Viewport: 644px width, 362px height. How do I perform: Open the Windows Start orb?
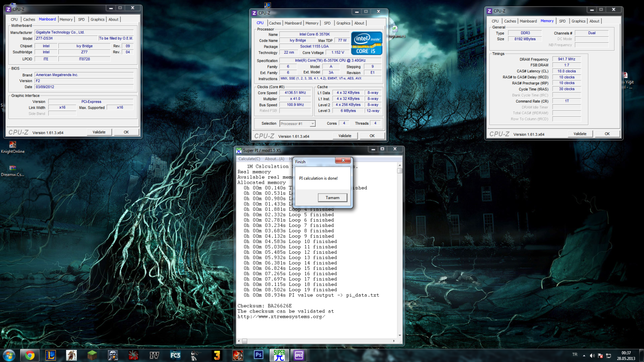pyautogui.click(x=9, y=355)
